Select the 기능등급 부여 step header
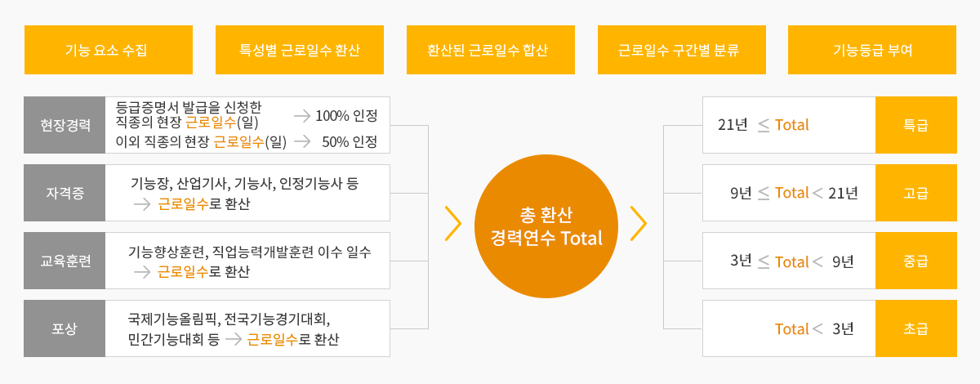 point(872,50)
